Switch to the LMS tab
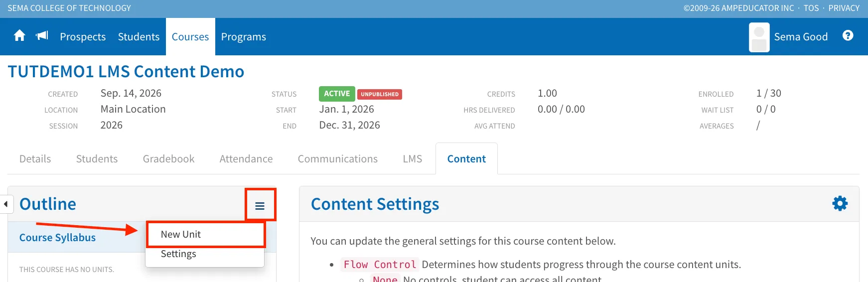Viewport: 868px width, 282px height. 412,159
